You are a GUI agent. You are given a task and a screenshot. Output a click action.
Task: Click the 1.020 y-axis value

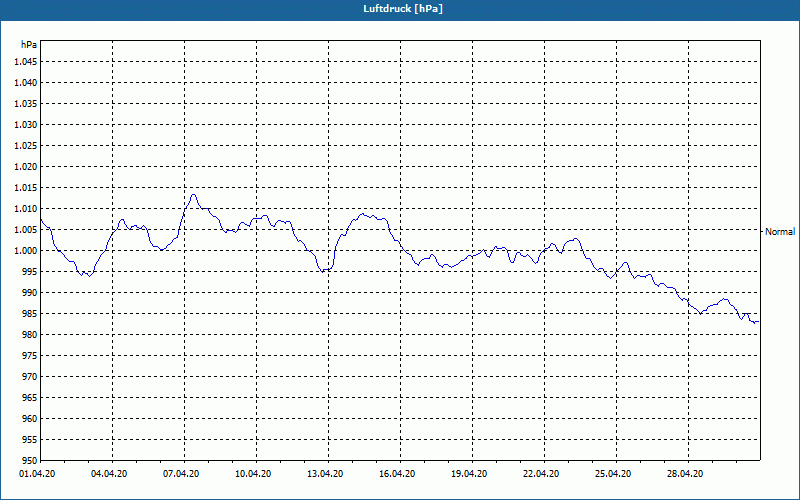tap(26, 166)
